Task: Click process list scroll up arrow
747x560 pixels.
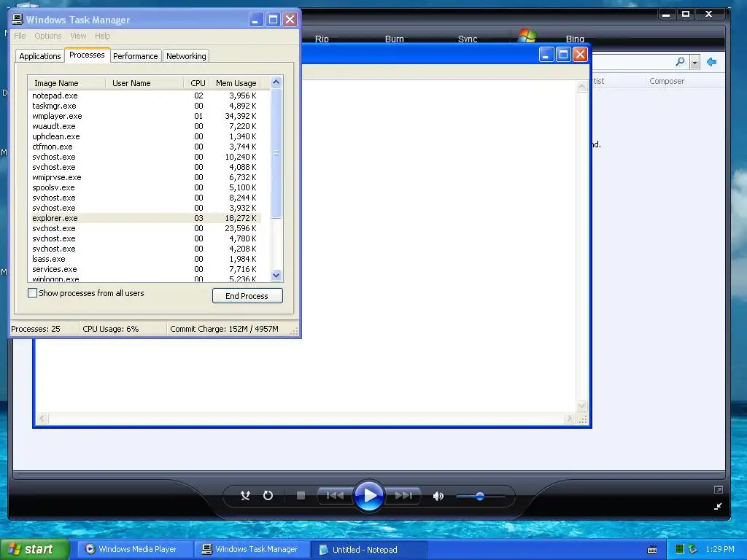Action: 276,82
